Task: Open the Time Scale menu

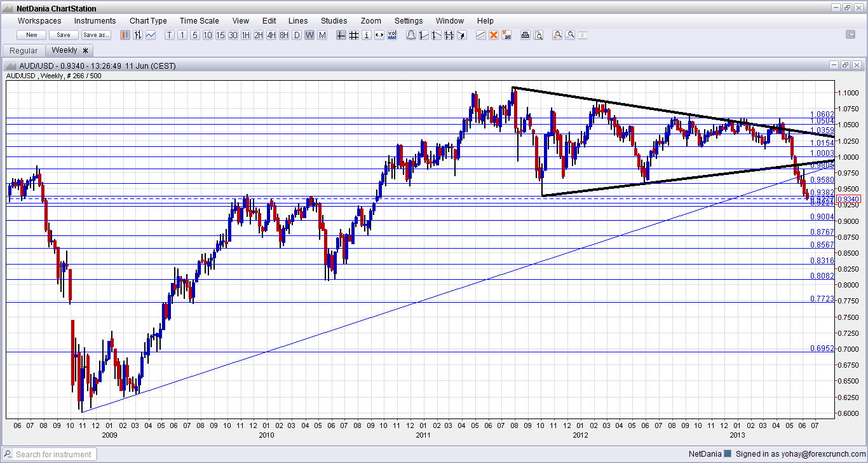Action: click(x=200, y=21)
